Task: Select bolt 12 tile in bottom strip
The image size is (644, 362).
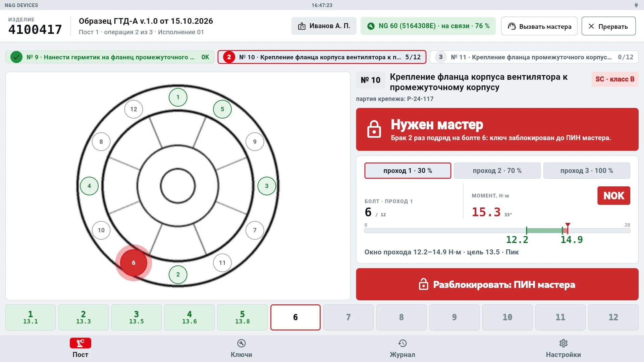Action: pyautogui.click(x=613, y=317)
